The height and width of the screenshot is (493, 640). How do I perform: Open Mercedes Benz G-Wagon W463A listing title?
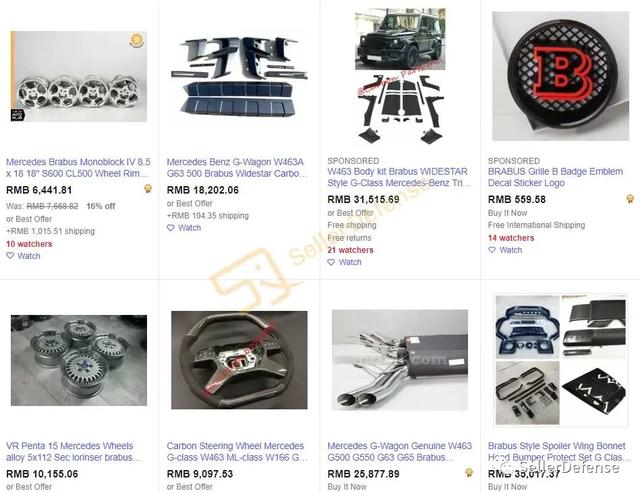point(237,168)
